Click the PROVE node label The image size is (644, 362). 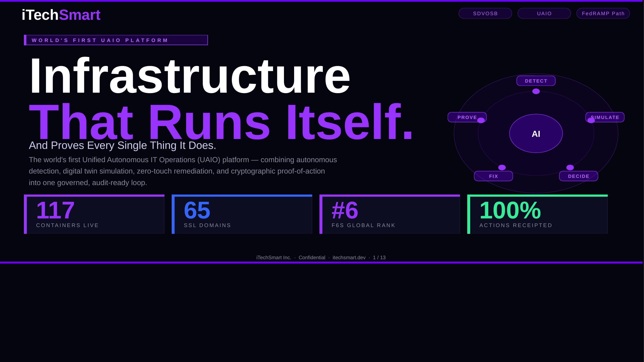[467, 117]
